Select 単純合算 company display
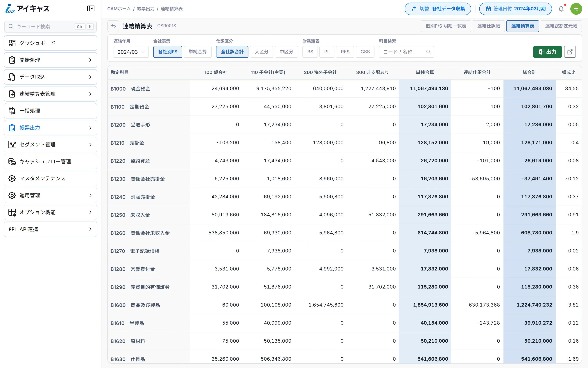The image size is (588, 368). click(198, 52)
